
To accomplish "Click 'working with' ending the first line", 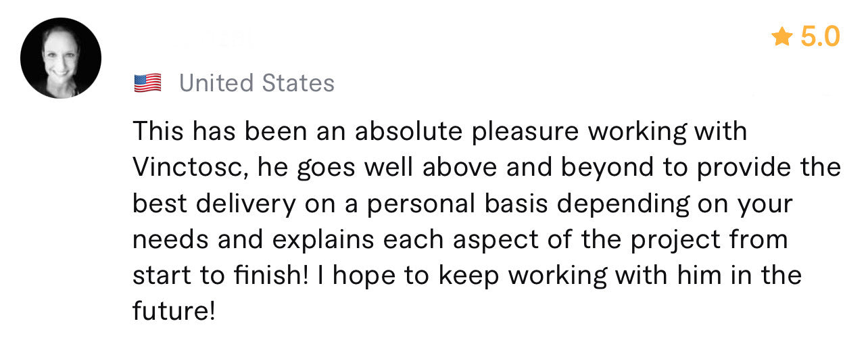I will pyautogui.click(x=668, y=132).
